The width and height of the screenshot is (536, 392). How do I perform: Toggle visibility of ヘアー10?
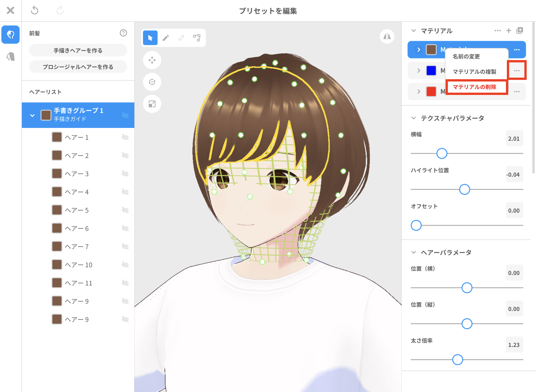pyautogui.click(x=125, y=265)
